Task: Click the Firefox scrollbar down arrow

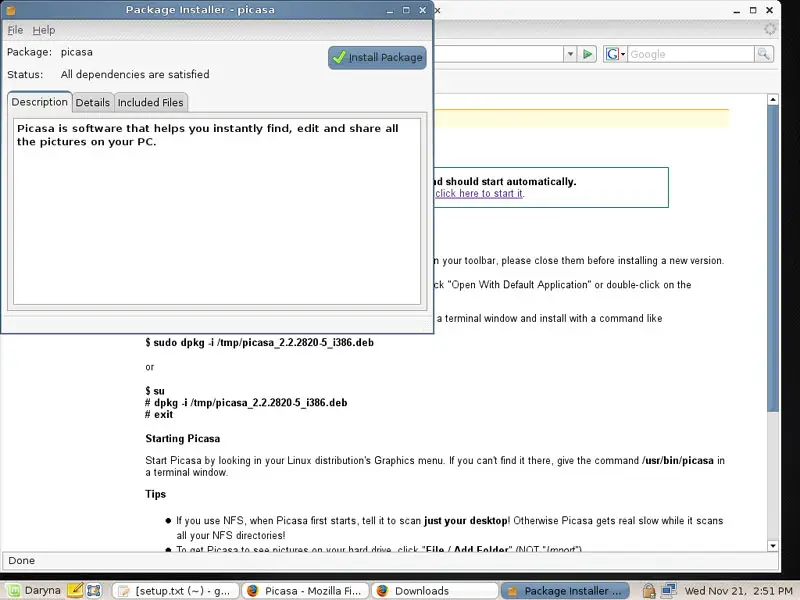Action: pyautogui.click(x=773, y=546)
